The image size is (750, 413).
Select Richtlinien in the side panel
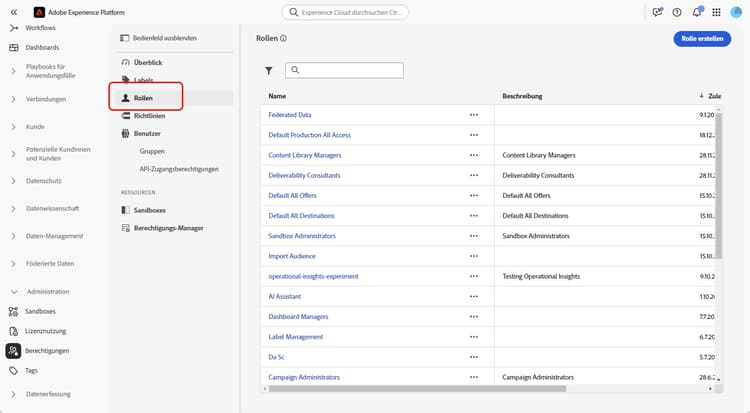[x=150, y=116]
